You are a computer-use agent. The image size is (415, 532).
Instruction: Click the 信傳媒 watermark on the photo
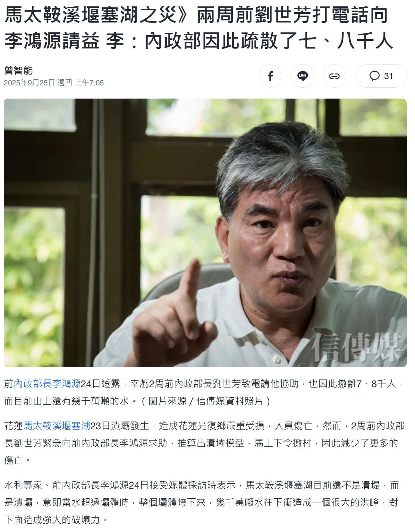(355, 347)
